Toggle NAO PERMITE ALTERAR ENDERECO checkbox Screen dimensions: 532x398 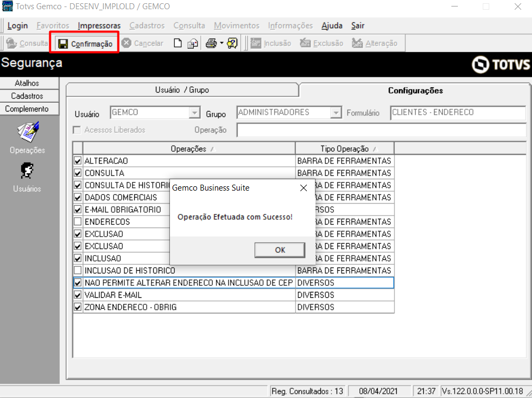click(78, 283)
